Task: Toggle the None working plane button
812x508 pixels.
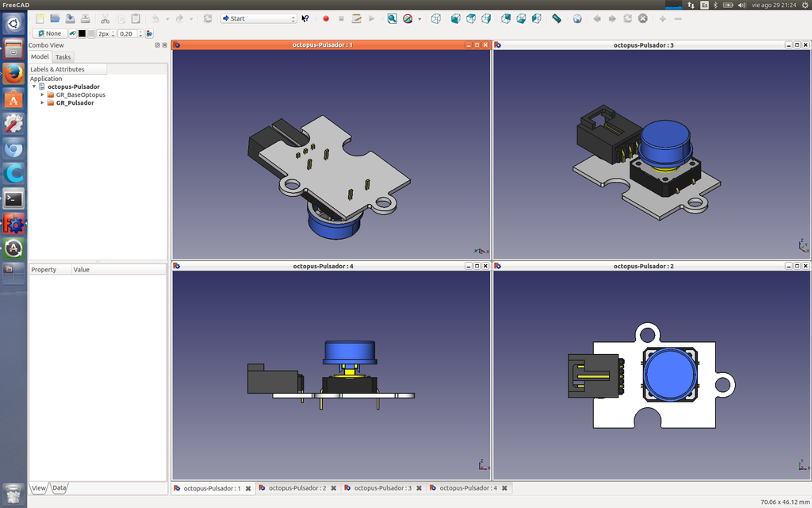Action: [x=49, y=33]
